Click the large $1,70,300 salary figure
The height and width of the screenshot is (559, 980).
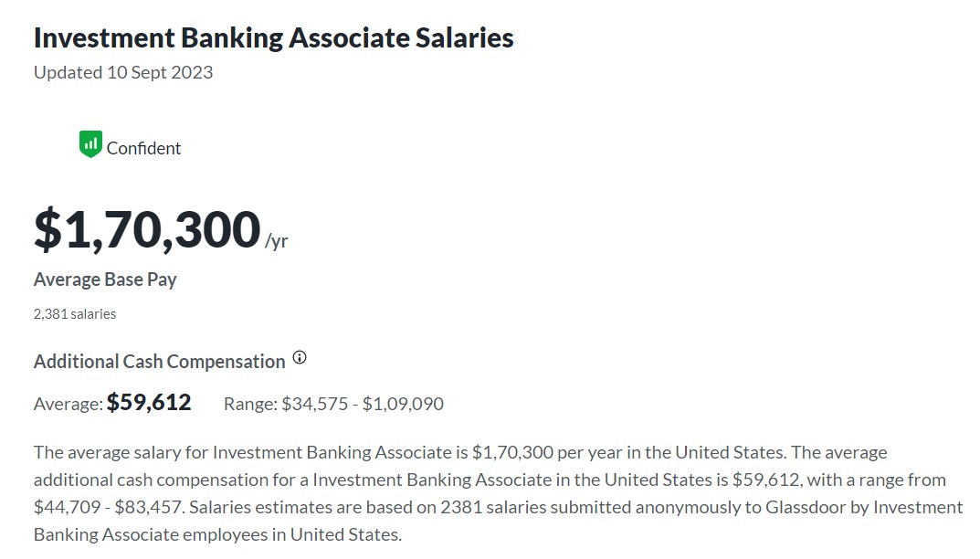click(x=147, y=229)
